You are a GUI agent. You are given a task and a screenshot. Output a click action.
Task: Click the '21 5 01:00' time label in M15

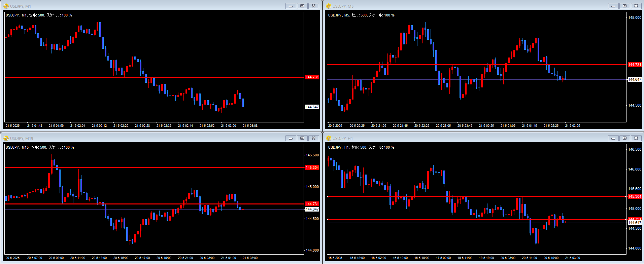[229, 258]
